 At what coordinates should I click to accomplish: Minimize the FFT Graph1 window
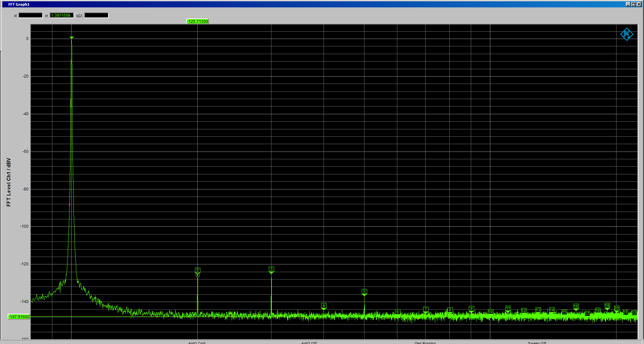click(x=628, y=4)
